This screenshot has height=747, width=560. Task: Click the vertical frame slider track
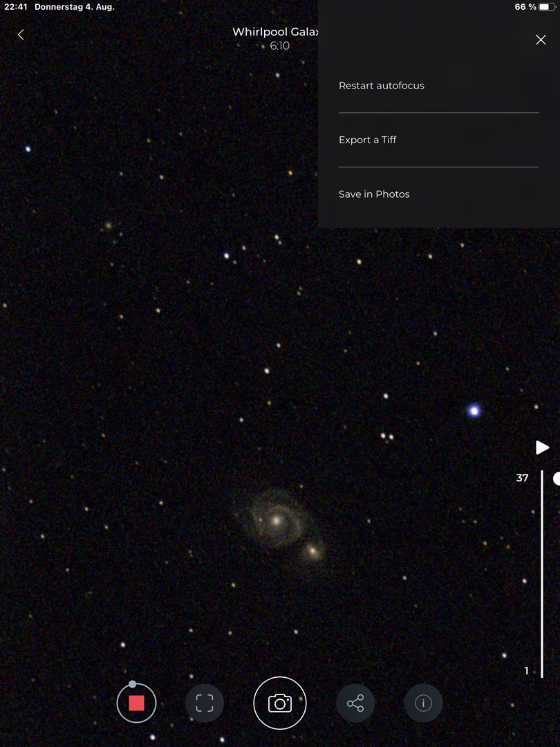(542, 574)
